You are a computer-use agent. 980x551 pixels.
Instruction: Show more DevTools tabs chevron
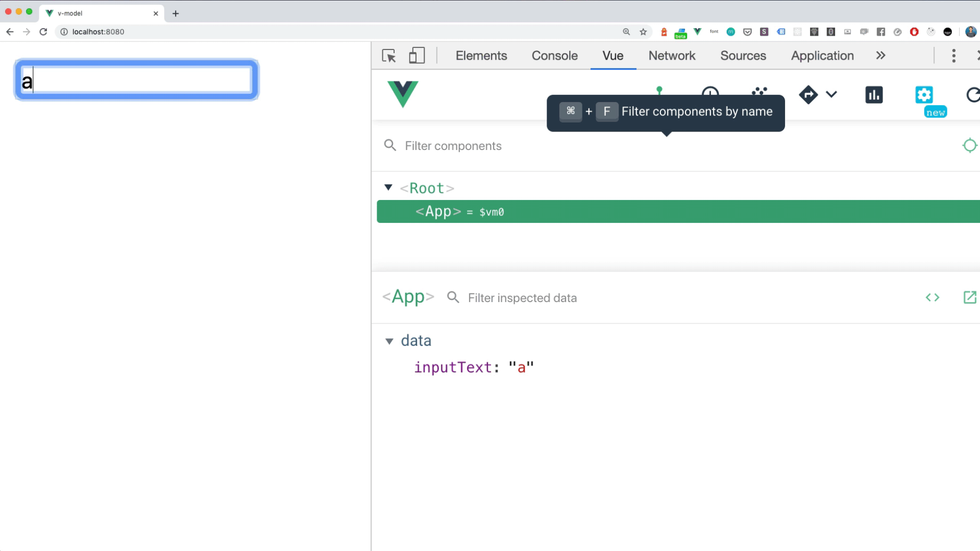click(x=880, y=56)
